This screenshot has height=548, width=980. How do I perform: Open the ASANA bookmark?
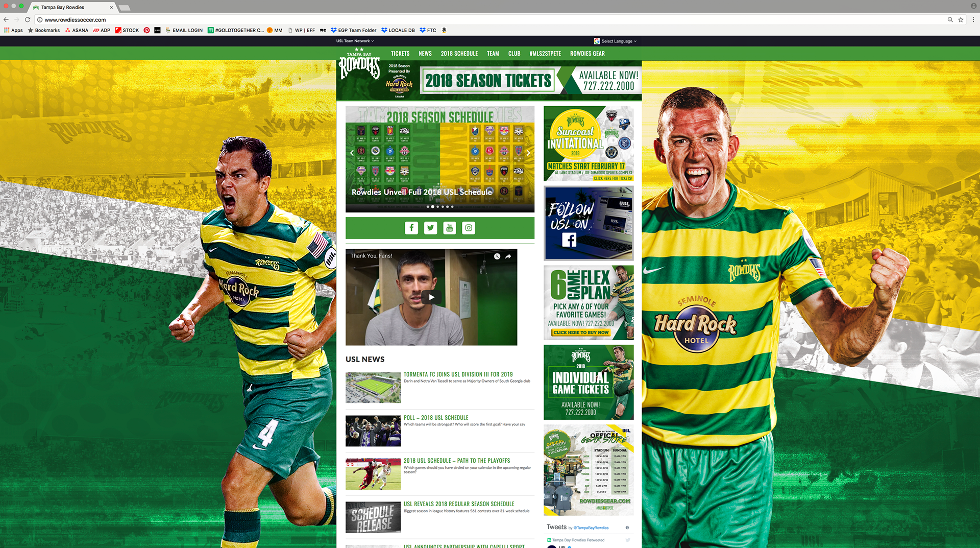coord(77,30)
